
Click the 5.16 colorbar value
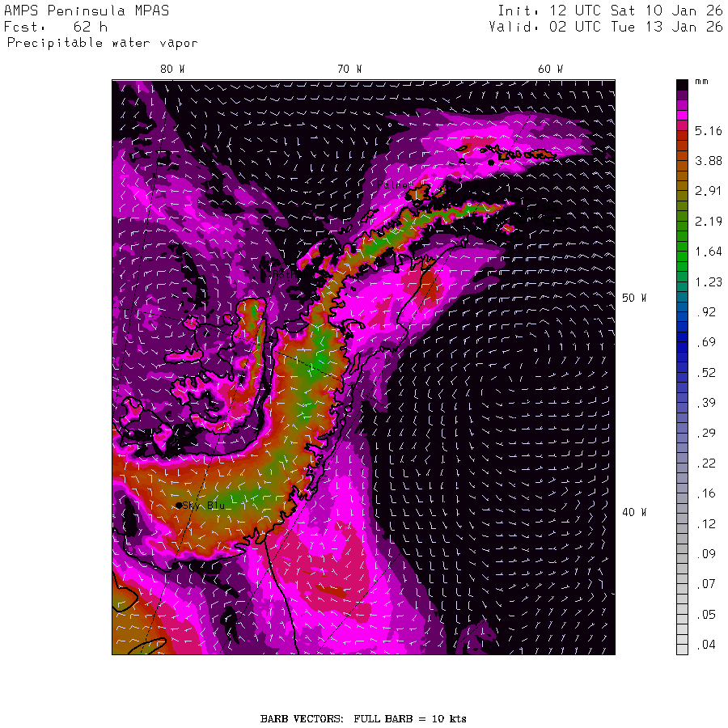click(x=709, y=131)
